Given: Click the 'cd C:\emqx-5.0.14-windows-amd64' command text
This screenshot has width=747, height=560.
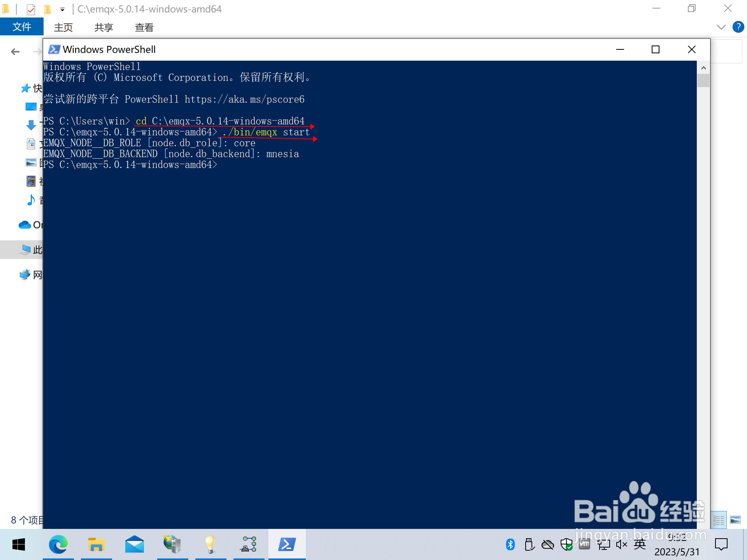Looking at the screenshot, I should click(220, 121).
